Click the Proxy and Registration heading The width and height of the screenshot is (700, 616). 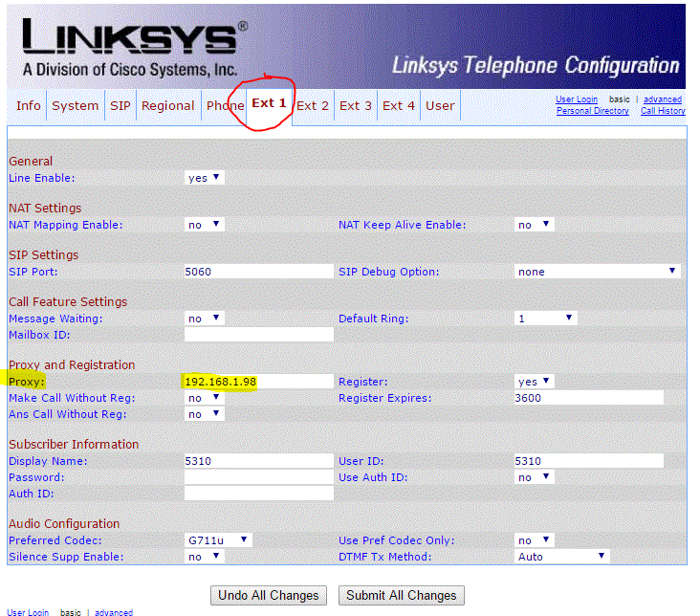point(72,365)
